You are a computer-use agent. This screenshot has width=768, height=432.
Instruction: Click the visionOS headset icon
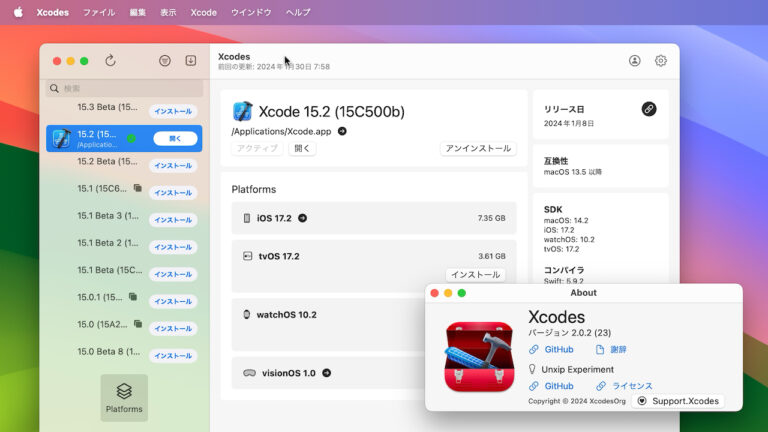(249, 373)
